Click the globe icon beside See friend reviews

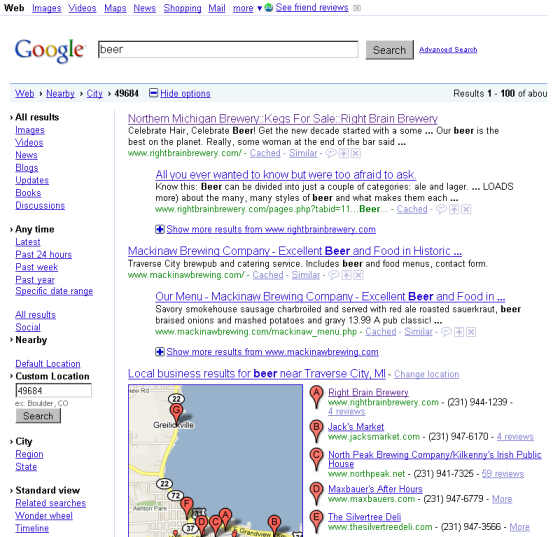pos(268,7)
